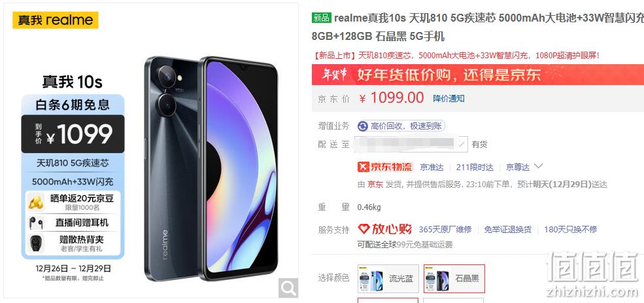This screenshot has height=303, width=644.
Task: Click the realme brand logo badge
Action: coord(56,20)
